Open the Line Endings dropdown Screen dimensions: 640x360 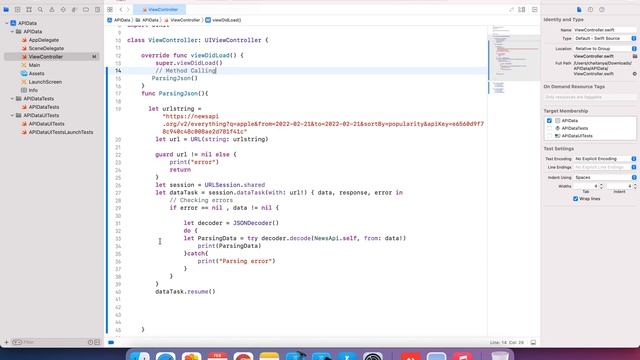tap(605, 167)
